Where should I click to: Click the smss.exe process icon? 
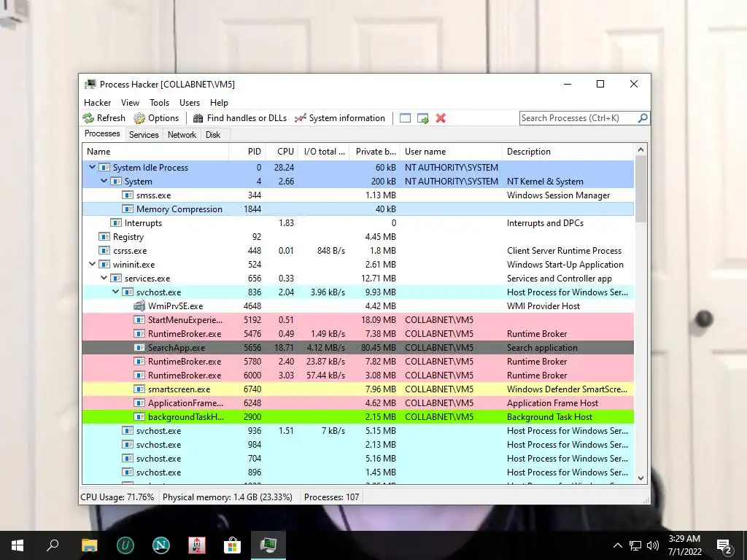128,195
